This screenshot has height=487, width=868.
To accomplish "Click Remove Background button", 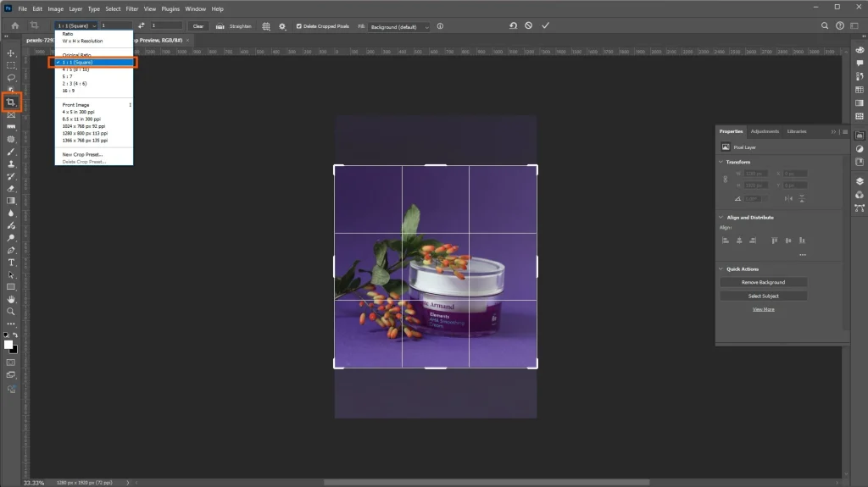I will (763, 282).
